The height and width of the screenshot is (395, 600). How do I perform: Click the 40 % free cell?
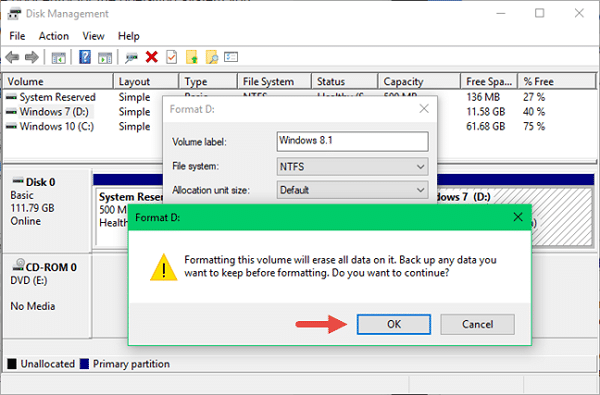coord(534,112)
